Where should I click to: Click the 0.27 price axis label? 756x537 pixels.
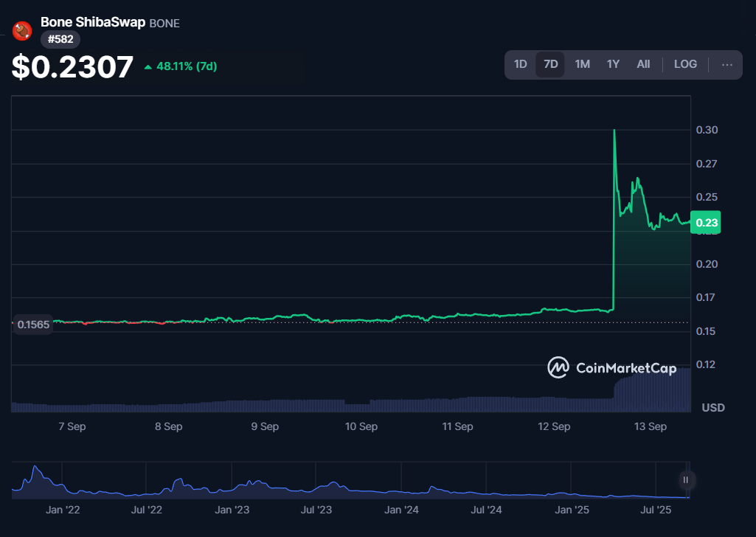[707, 164]
